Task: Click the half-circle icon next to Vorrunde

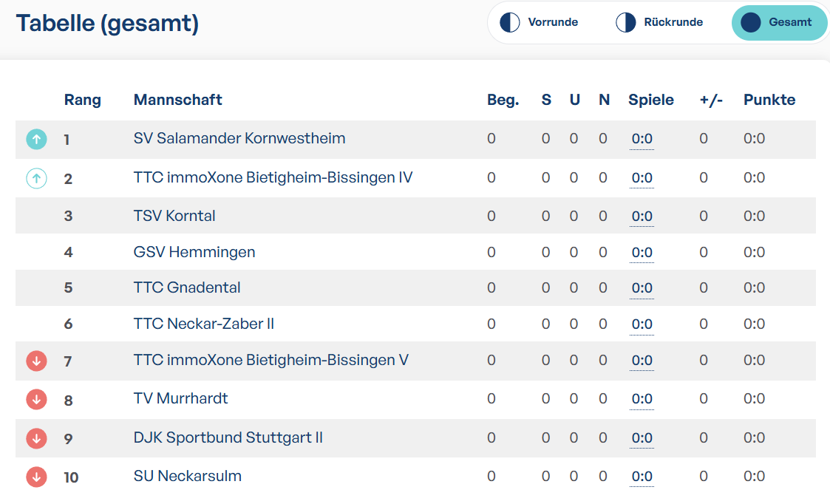Action: 510,23
